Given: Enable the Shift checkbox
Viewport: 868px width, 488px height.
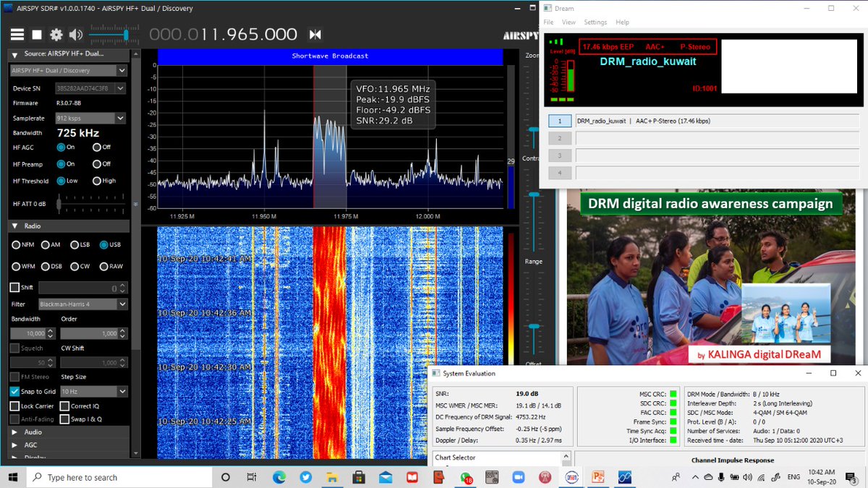Looking at the screenshot, I should (14, 287).
